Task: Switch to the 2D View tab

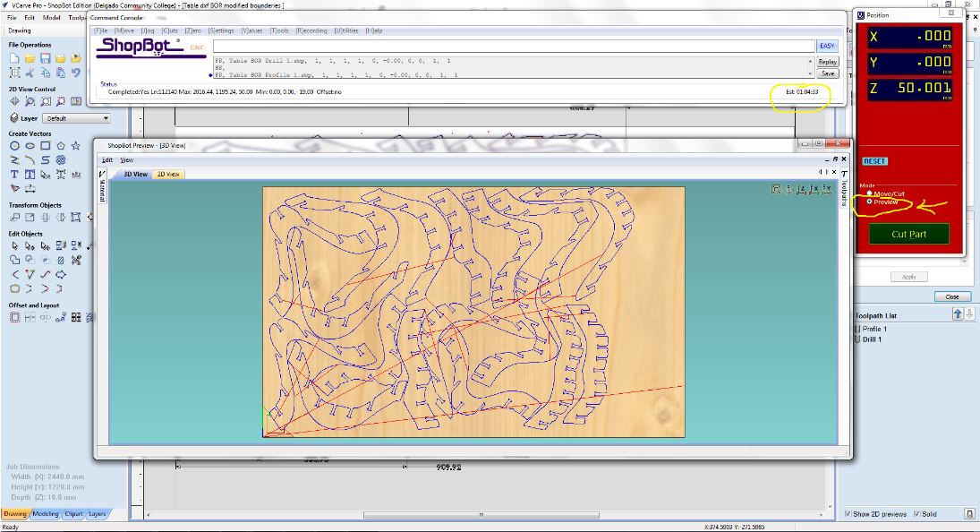Action: 168,175
